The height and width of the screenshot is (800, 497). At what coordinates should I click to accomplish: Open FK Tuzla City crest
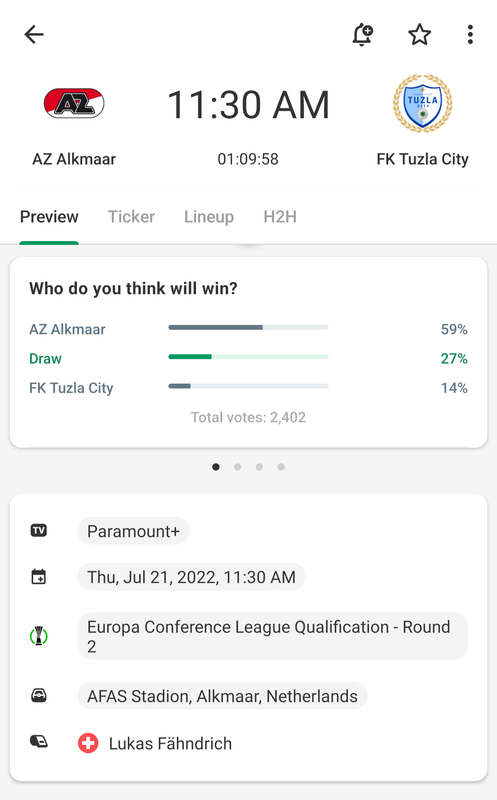pos(423,104)
